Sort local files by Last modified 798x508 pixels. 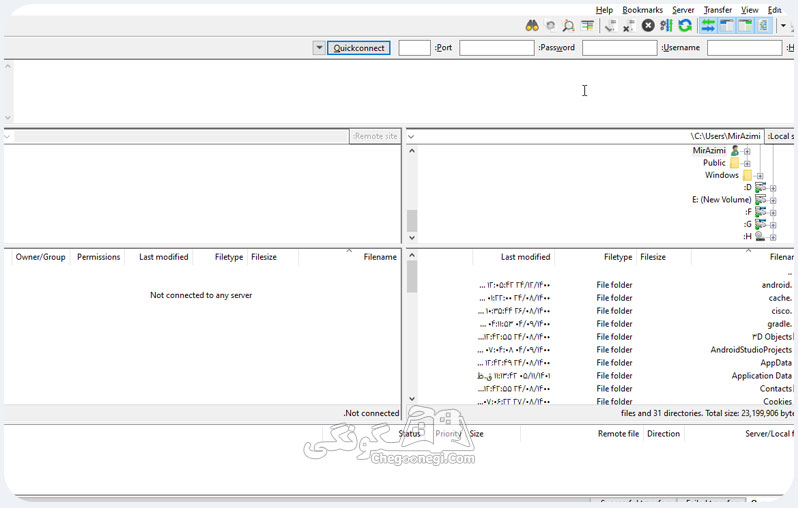525,257
